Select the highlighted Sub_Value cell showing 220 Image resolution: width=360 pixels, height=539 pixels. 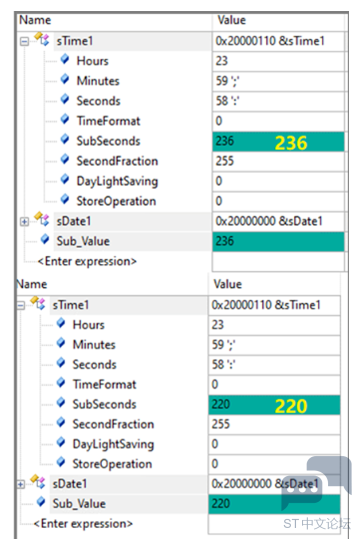(274, 504)
